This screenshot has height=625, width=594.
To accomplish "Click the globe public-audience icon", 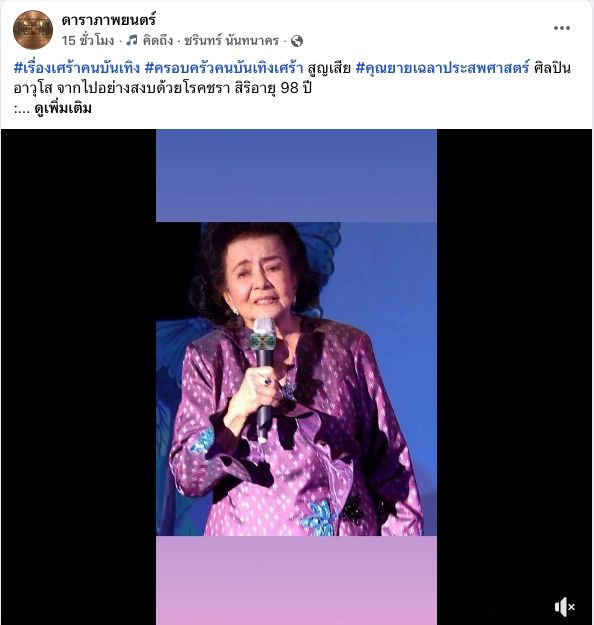I will click(x=297, y=41).
